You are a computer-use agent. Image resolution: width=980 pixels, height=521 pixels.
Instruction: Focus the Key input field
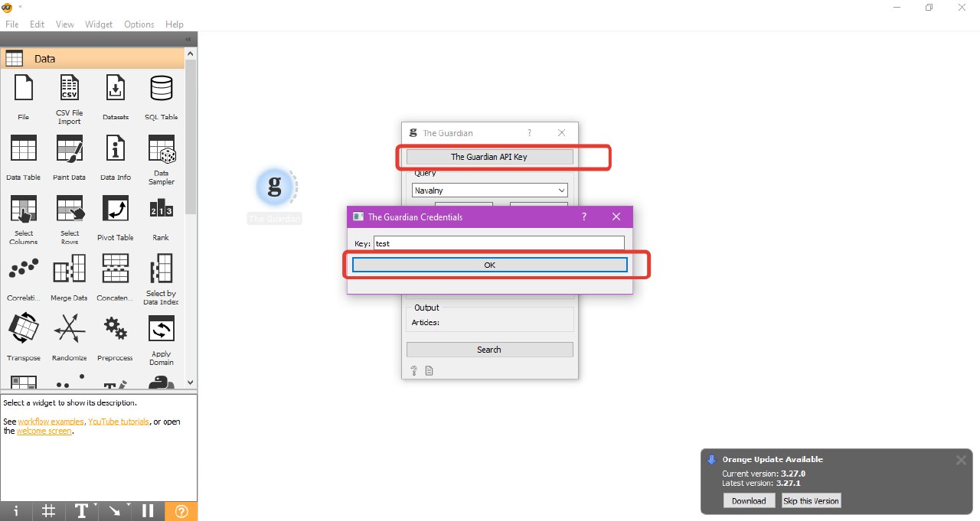pyautogui.click(x=498, y=243)
